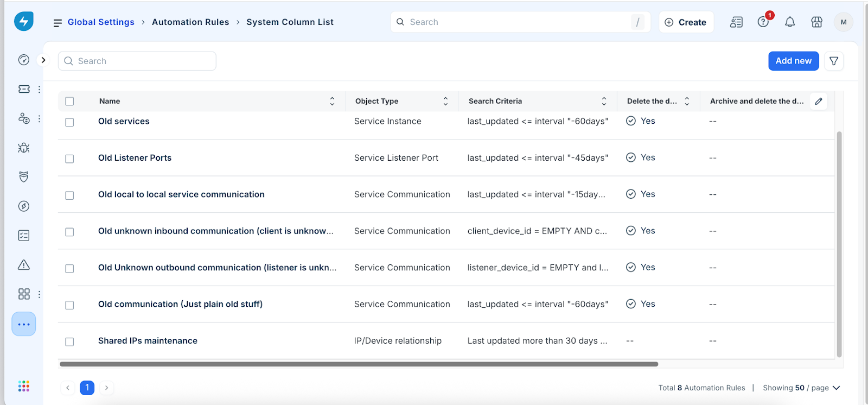
Task: Open the hamburger menu icon
Action: click(x=58, y=23)
